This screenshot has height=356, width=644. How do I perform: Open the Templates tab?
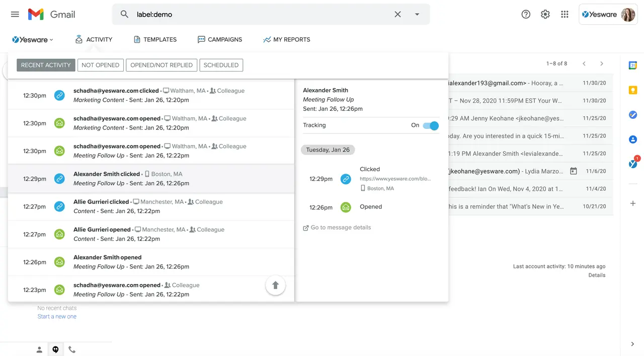point(155,39)
